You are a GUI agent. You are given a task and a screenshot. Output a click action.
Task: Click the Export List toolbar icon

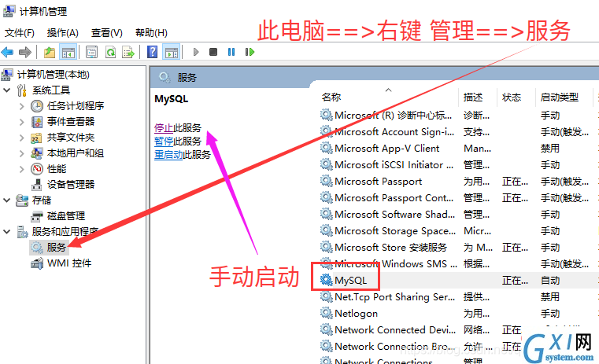(128, 52)
